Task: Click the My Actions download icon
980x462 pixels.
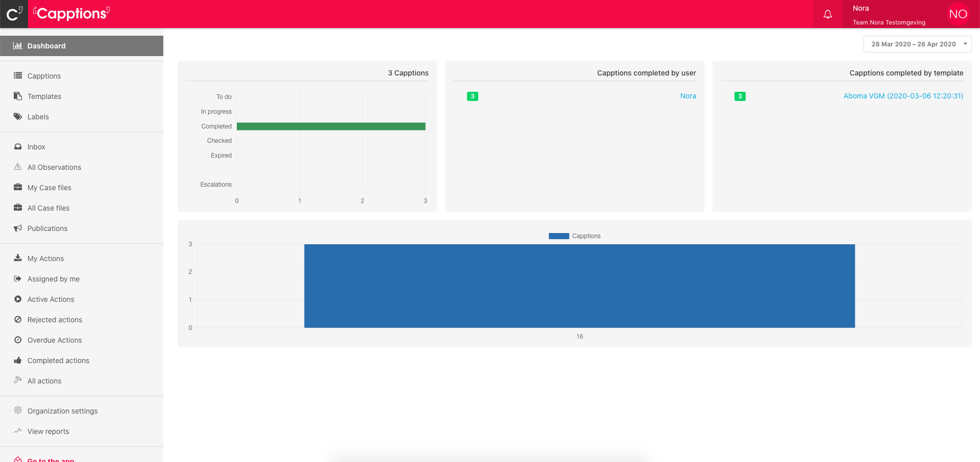Action: pyautogui.click(x=18, y=258)
